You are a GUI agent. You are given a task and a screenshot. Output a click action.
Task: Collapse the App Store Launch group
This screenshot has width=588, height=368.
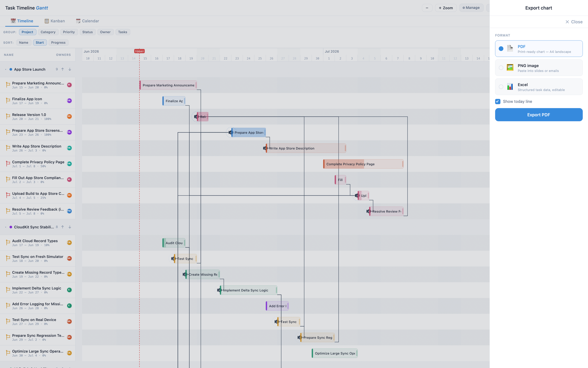click(6, 69)
